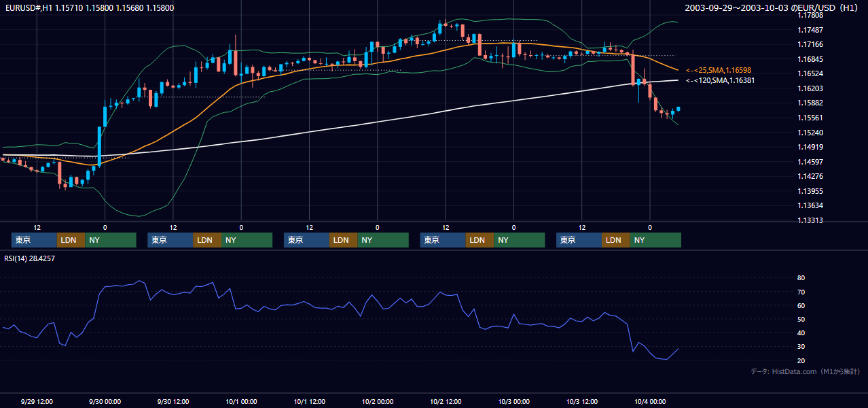Viewport: 868px width, 408px height.
Task: Click price axis label 1.16845
Action: point(810,59)
